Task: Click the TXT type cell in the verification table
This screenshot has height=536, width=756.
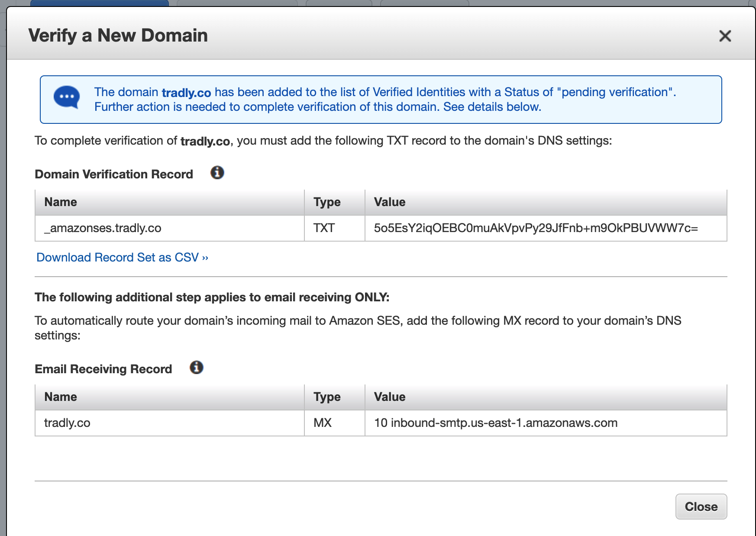Action: (x=323, y=227)
